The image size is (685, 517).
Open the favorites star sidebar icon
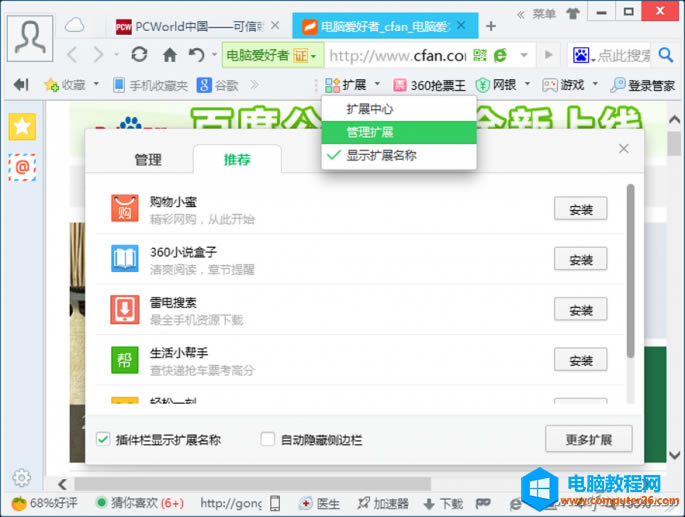22,126
